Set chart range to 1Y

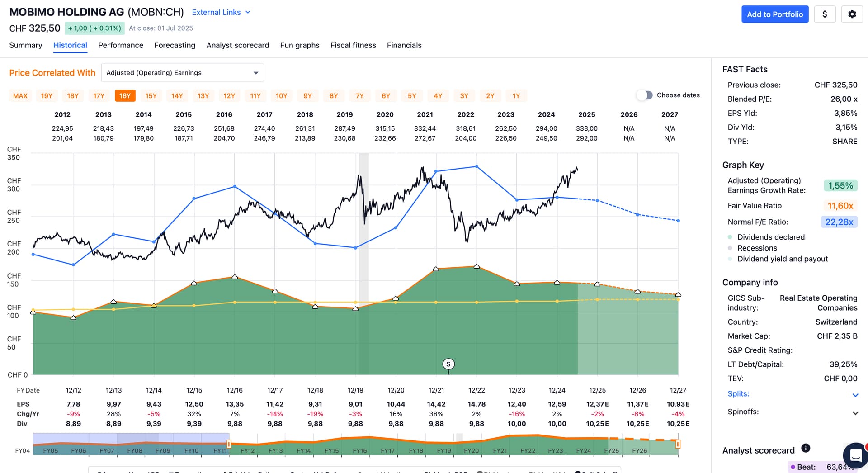(x=516, y=96)
